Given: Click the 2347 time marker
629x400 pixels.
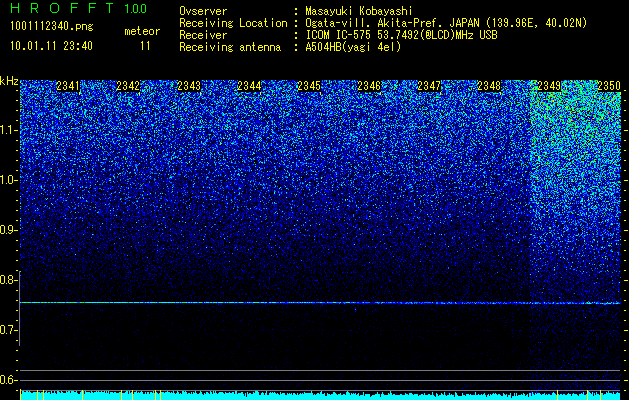Looking at the screenshot, I should (x=429, y=86).
